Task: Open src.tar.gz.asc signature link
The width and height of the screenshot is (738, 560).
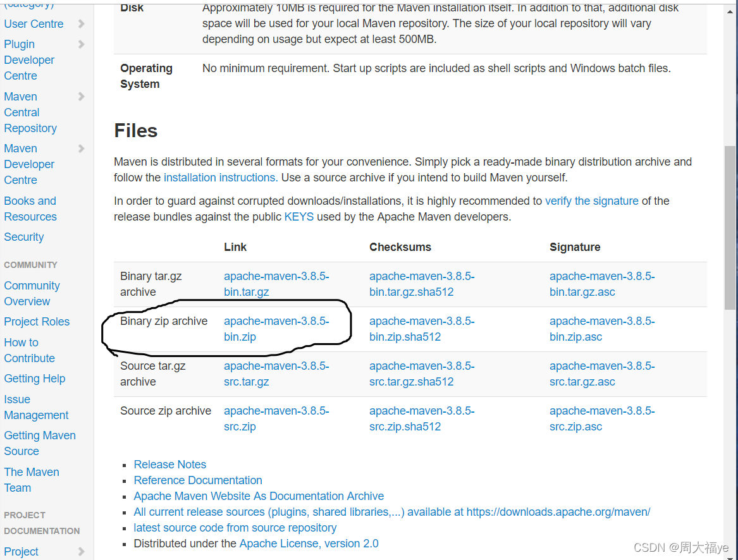Action: [602, 374]
